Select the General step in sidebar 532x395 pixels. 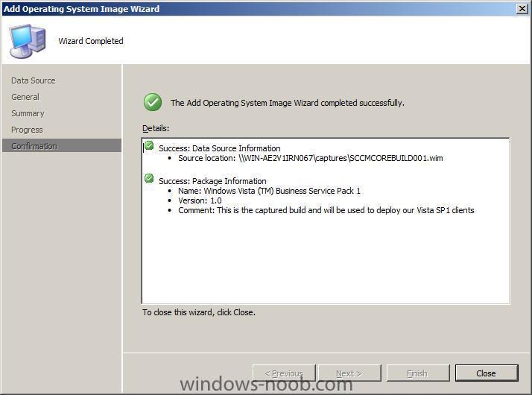click(x=25, y=97)
